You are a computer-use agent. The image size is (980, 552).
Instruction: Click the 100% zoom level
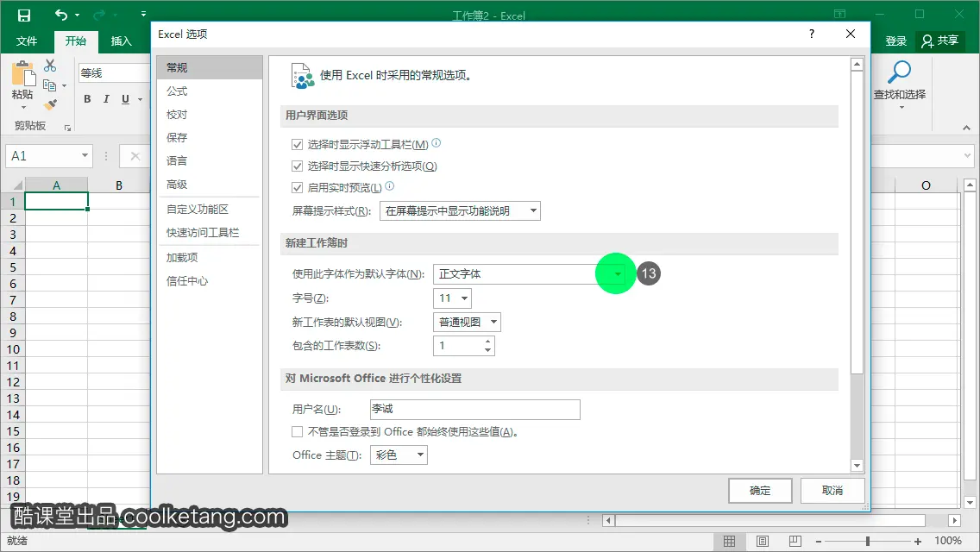click(x=948, y=541)
